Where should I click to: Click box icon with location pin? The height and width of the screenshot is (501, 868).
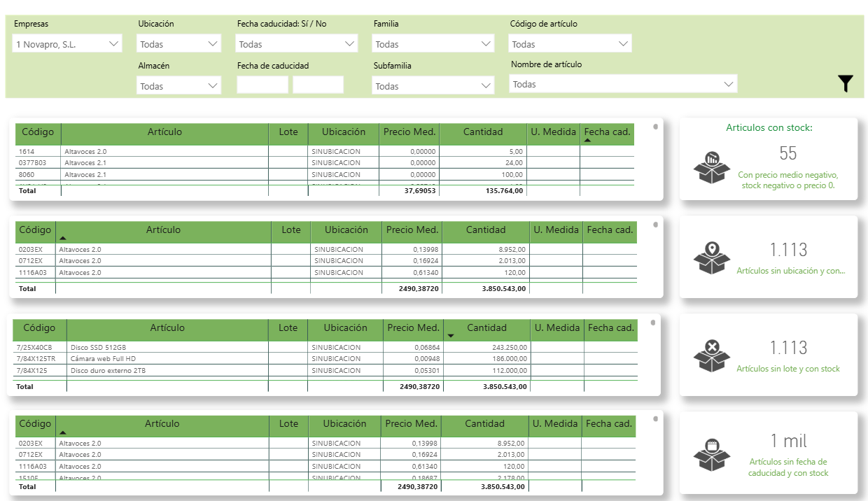(x=711, y=257)
